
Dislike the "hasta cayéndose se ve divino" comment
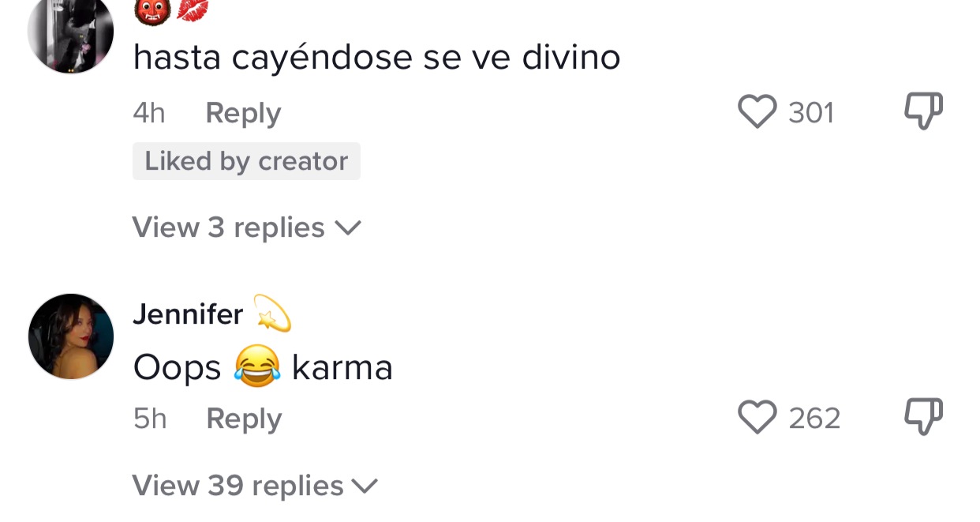(922, 111)
